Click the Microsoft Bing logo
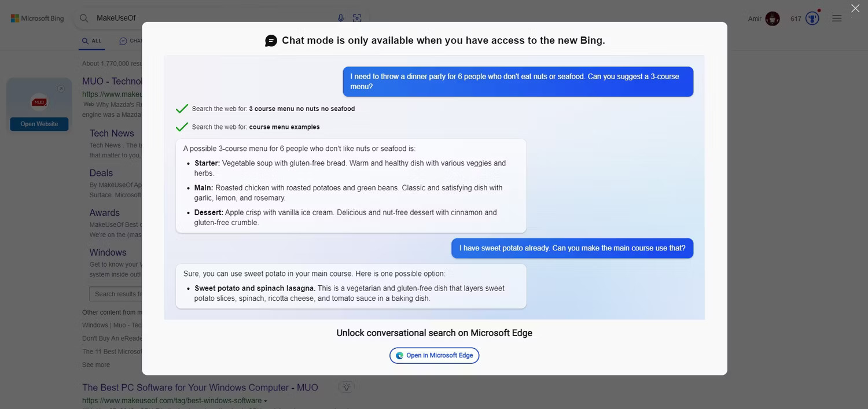 coord(38,19)
